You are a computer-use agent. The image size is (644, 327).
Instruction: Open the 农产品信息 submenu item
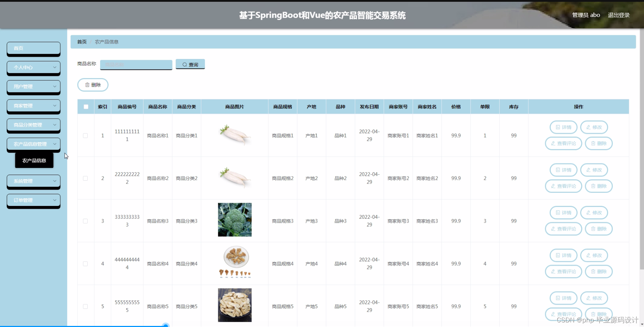[34, 160]
